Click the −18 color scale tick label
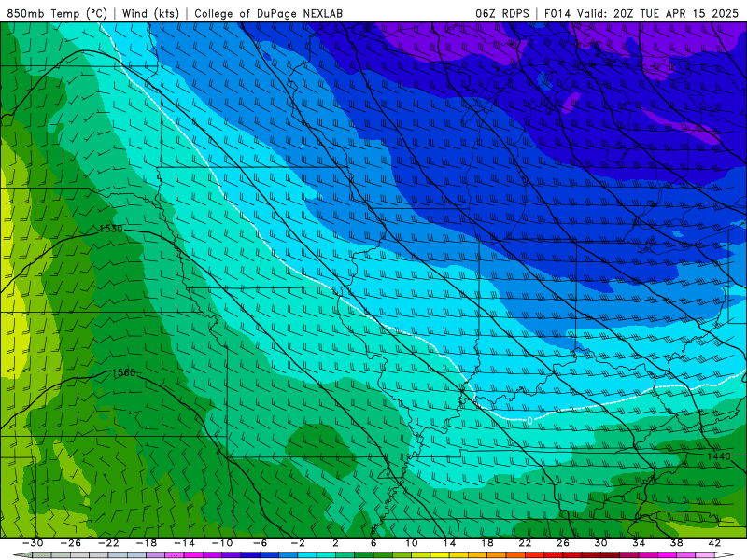This screenshot has width=747, height=560. click(x=147, y=543)
